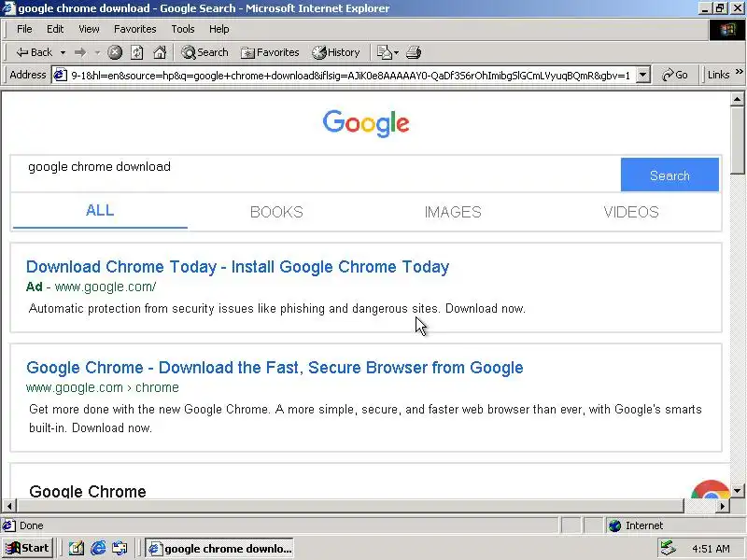This screenshot has height=560, width=747.
Task: Switch to the VIDEOS tab
Action: [631, 212]
